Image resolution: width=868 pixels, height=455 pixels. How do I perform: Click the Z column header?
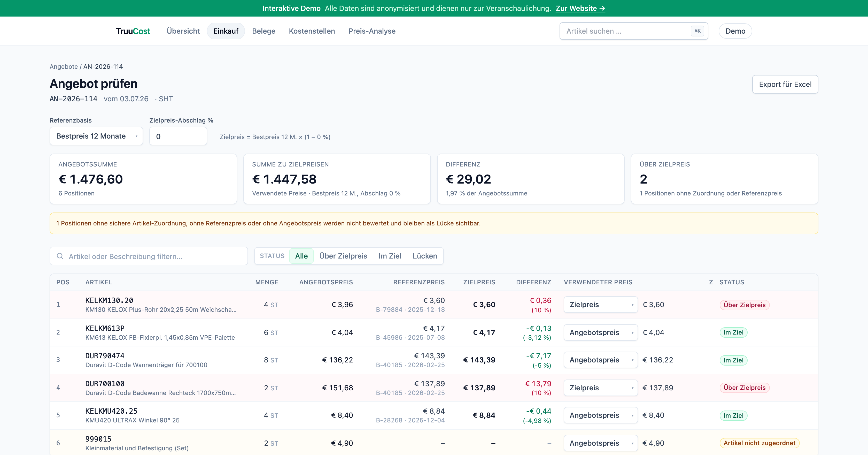[x=711, y=282]
